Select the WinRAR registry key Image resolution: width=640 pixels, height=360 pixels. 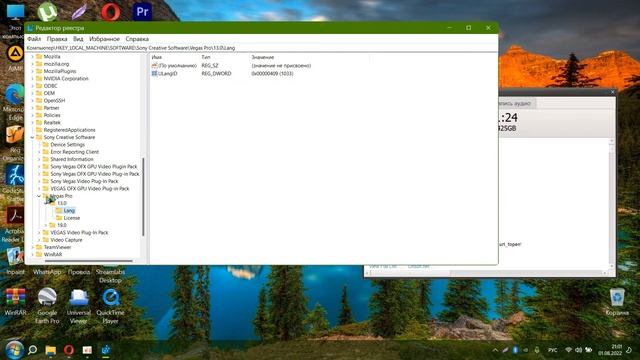[x=53, y=255]
